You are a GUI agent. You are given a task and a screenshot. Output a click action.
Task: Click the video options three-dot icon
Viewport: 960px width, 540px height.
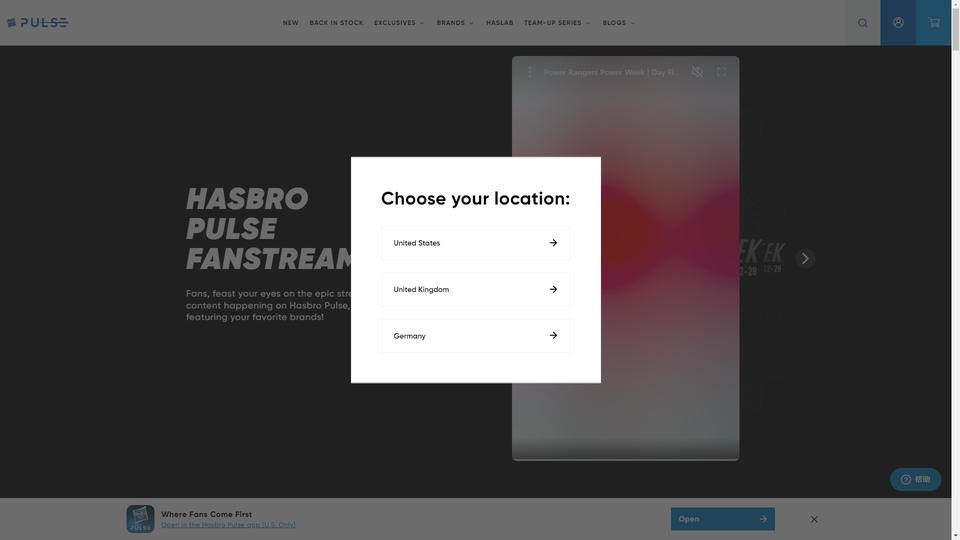(530, 72)
